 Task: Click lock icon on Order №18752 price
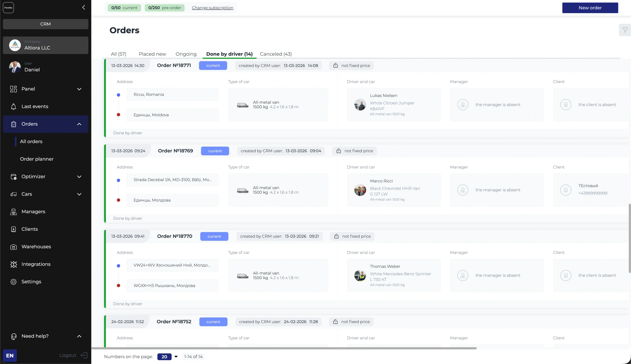335,322
